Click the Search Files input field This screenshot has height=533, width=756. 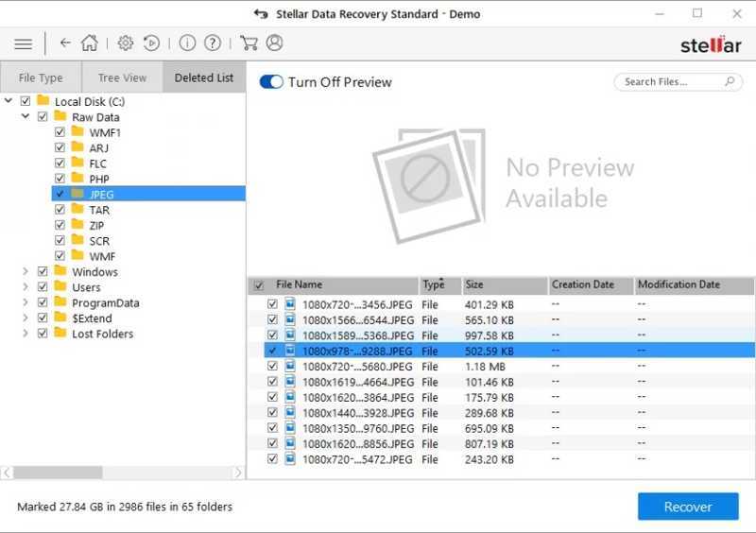(x=669, y=82)
